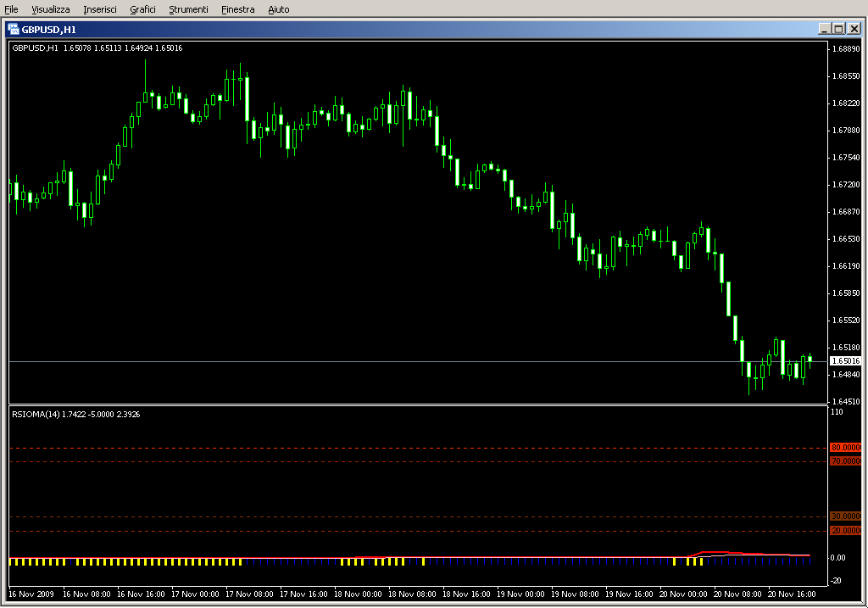Click the 19 Nov 16:00 time label
The image size is (868, 608).
pos(629,594)
